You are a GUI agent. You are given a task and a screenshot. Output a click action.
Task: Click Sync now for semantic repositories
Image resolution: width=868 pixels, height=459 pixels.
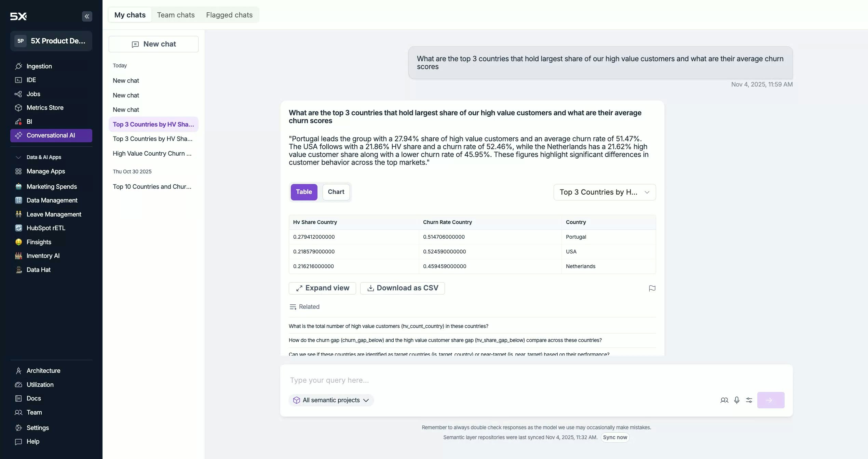(x=615, y=437)
